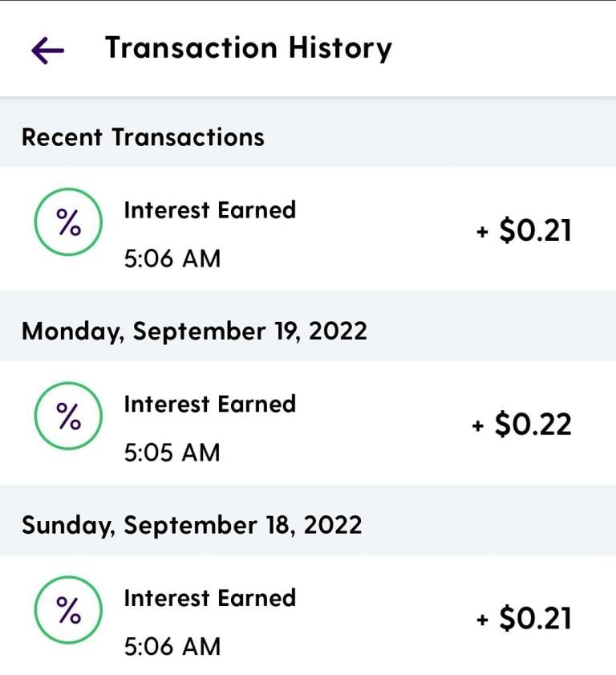Click percent icon under Monday, September 19

[68, 416]
